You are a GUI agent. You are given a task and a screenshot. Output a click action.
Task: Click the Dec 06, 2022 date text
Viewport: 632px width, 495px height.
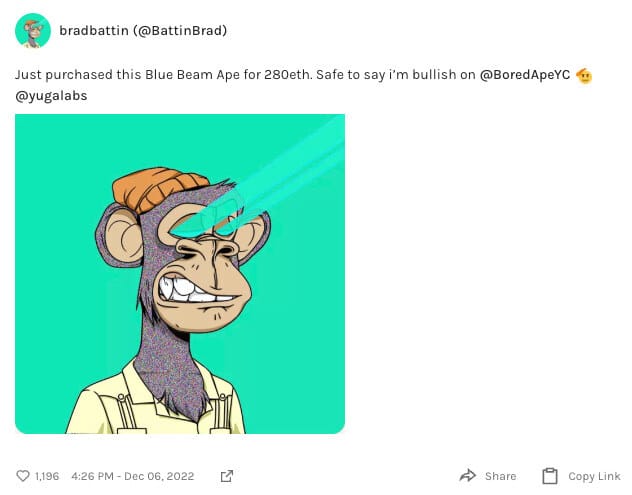tap(159, 476)
